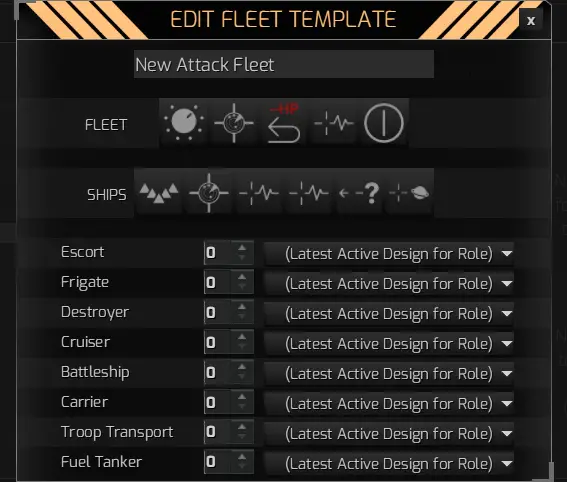The width and height of the screenshot is (567, 482).
Task: Close the Edit Fleet Template dialog
Action: click(x=530, y=21)
